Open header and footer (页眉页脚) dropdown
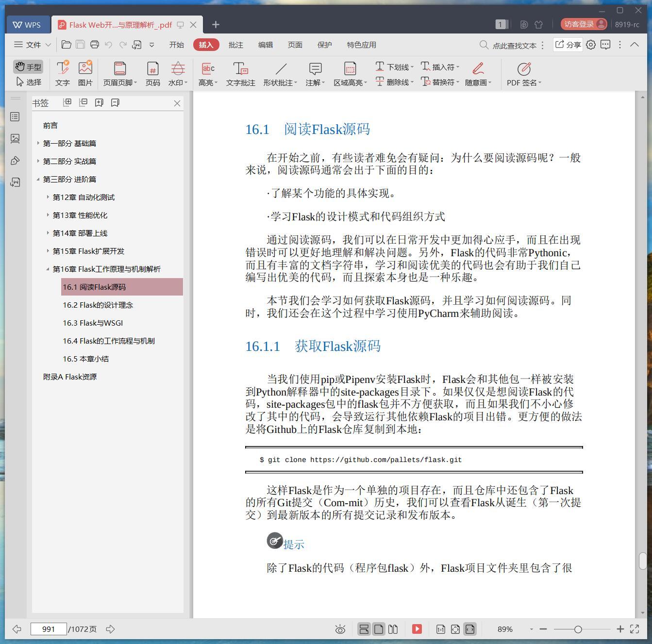Image resolution: width=652 pixels, height=644 pixels. (120, 74)
